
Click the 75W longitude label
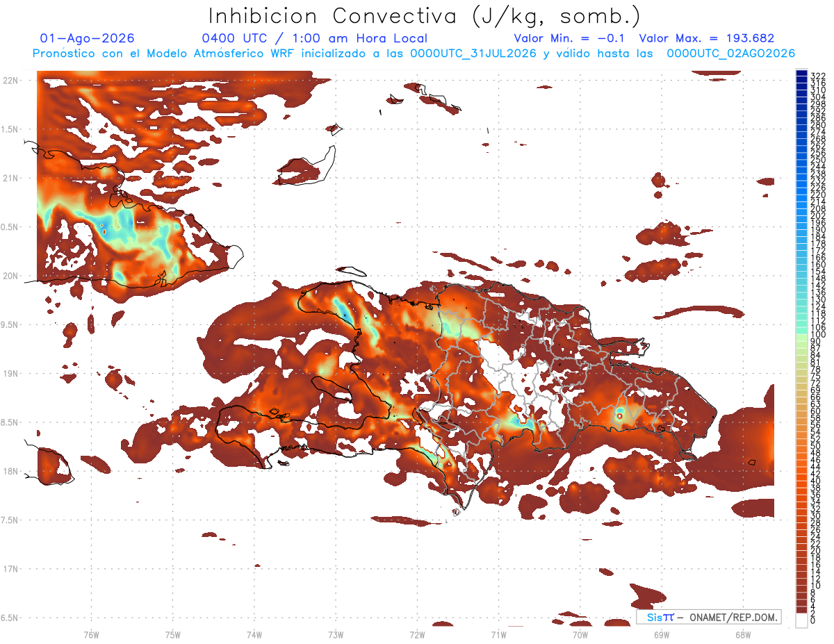(172, 634)
